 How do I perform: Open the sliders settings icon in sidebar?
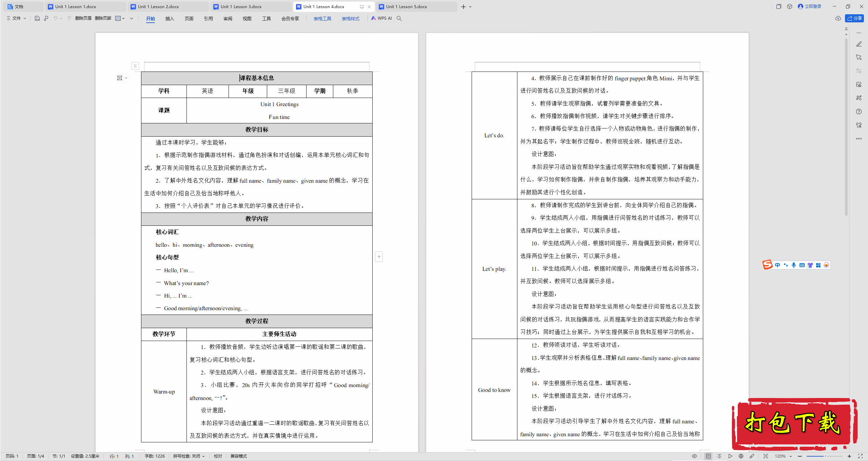[859, 71]
